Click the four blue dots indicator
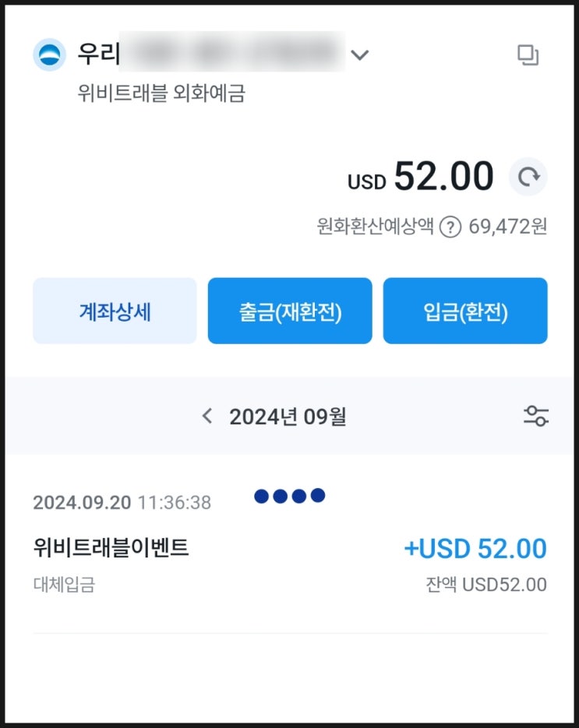 pos(290,496)
